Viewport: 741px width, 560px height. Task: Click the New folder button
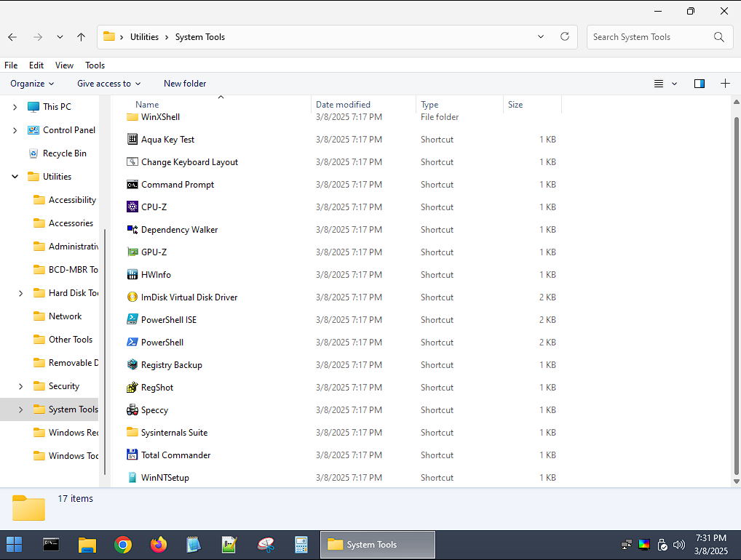185,84
